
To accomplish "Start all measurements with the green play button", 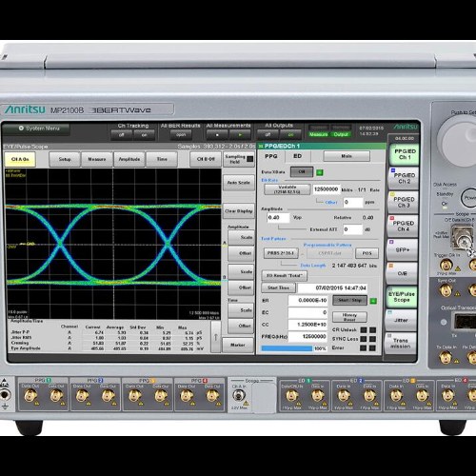I will 240,135.
